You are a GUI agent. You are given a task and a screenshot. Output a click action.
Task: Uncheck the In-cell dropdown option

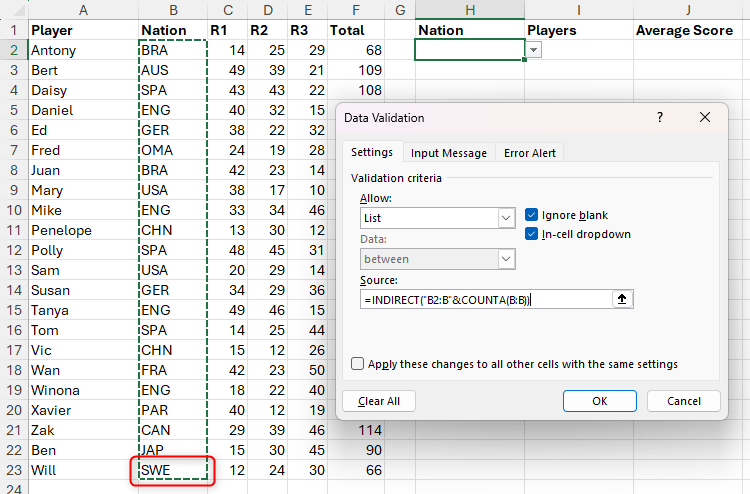pyautogui.click(x=532, y=234)
